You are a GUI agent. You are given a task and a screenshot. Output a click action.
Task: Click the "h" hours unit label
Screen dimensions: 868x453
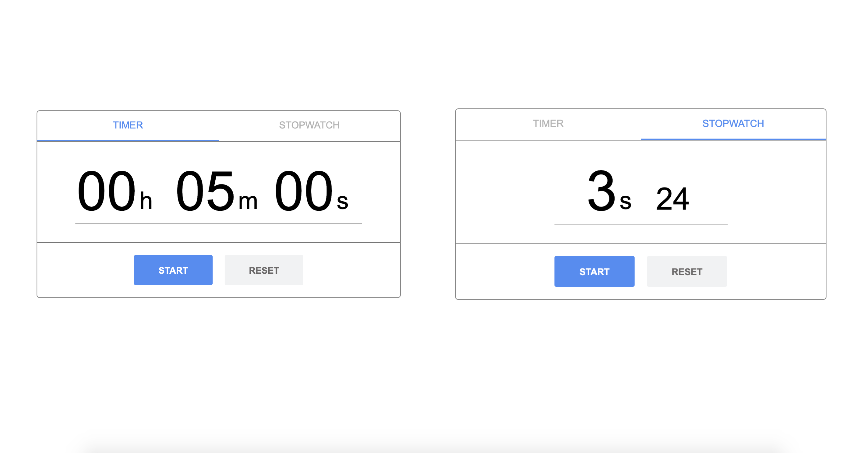click(x=146, y=201)
